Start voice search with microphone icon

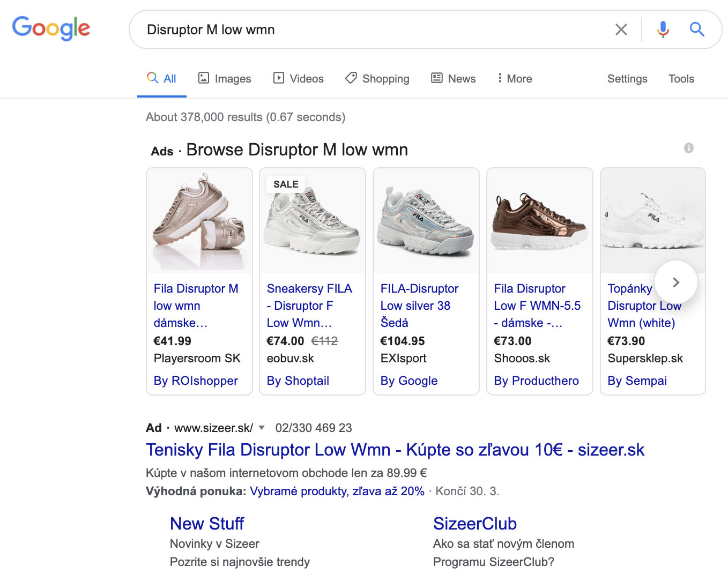(663, 29)
